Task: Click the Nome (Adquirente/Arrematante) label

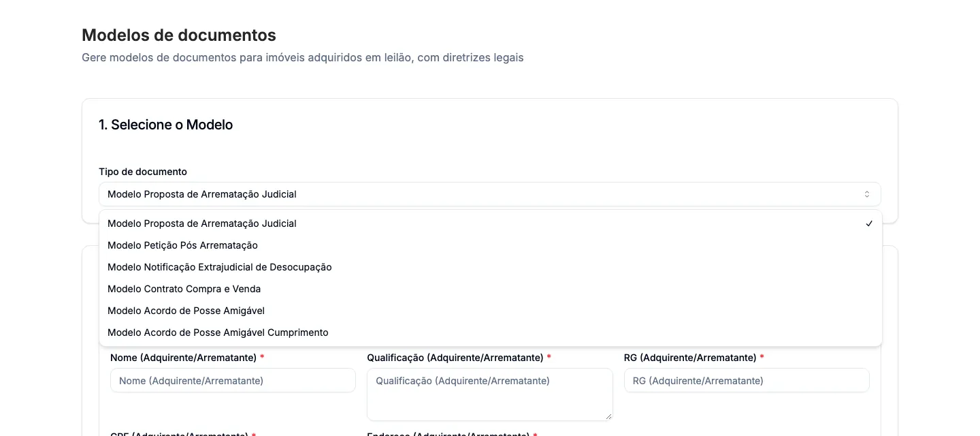Action: (x=183, y=358)
